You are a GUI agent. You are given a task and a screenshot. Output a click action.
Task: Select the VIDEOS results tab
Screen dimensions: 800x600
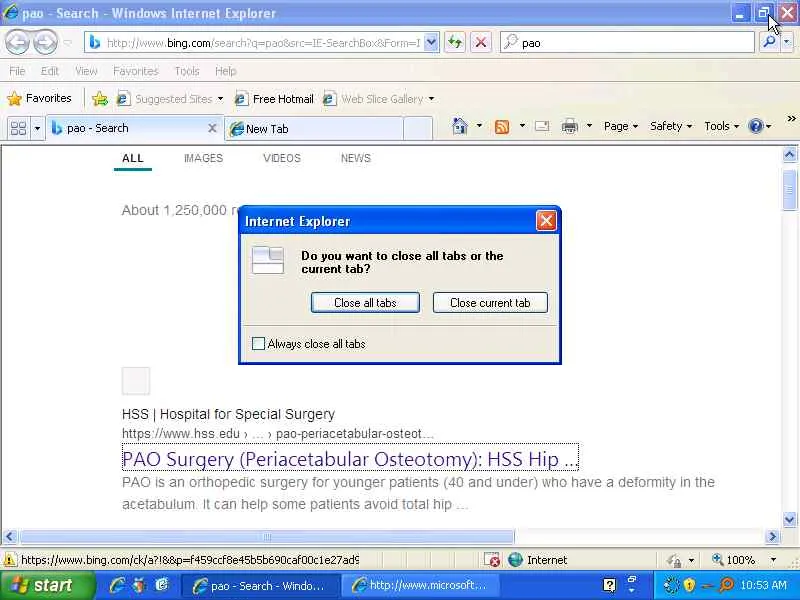(282, 158)
